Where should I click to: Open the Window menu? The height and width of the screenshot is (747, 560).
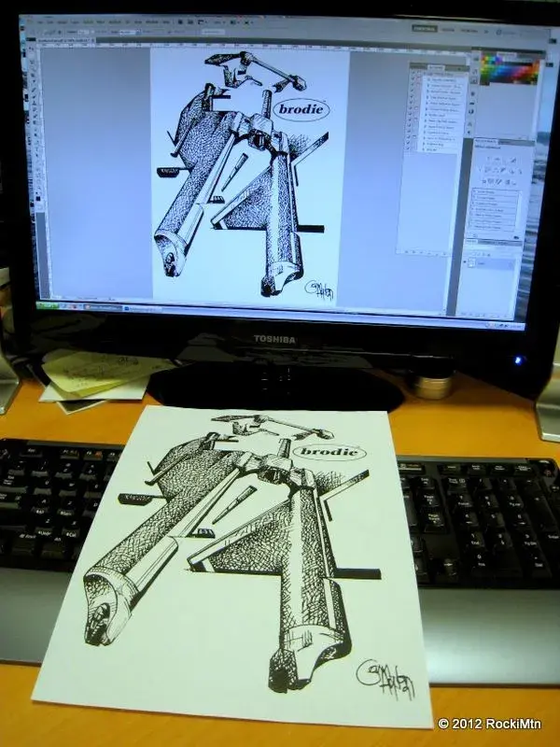point(151,22)
